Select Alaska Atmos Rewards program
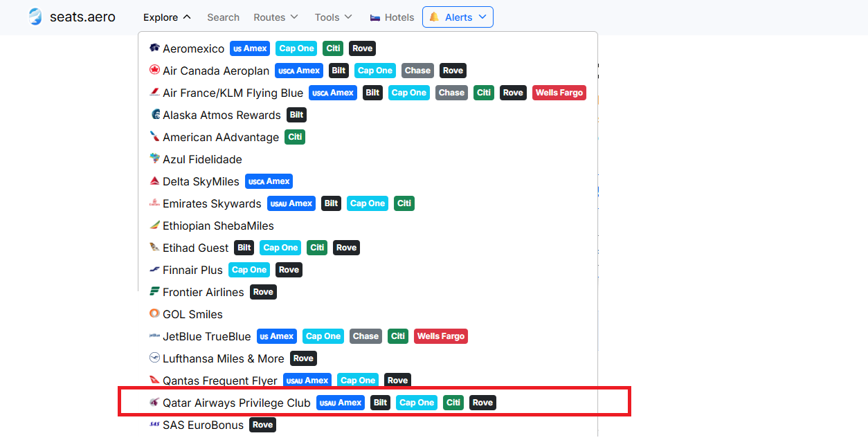Viewport: 868px width, 440px height. click(x=221, y=115)
